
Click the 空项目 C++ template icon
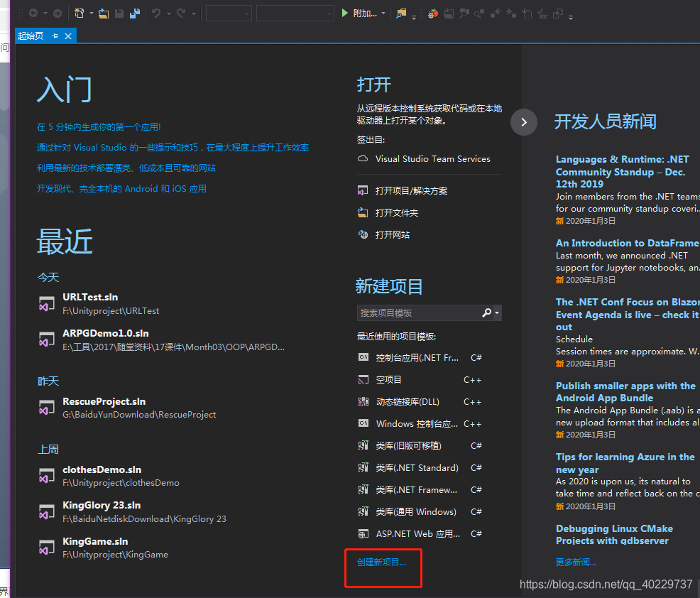coord(363,380)
